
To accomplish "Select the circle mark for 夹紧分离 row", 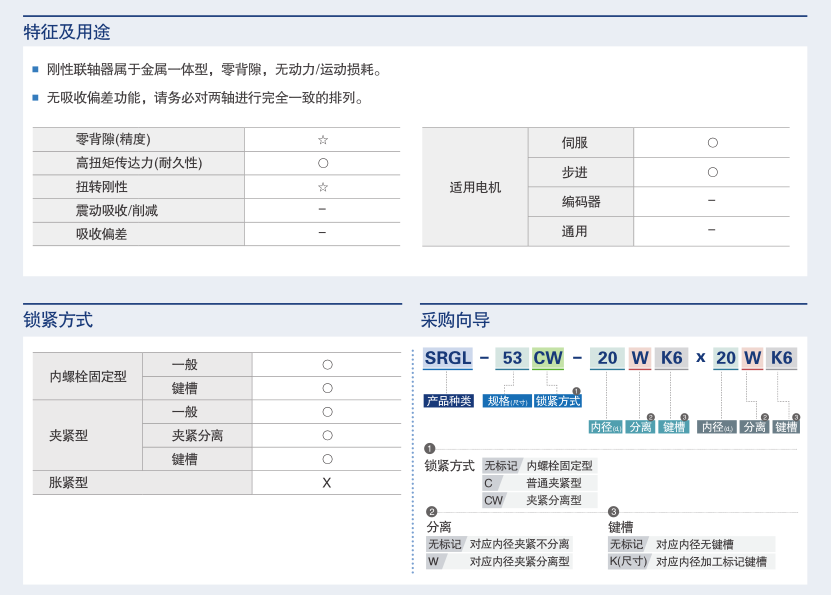I will (x=327, y=435).
